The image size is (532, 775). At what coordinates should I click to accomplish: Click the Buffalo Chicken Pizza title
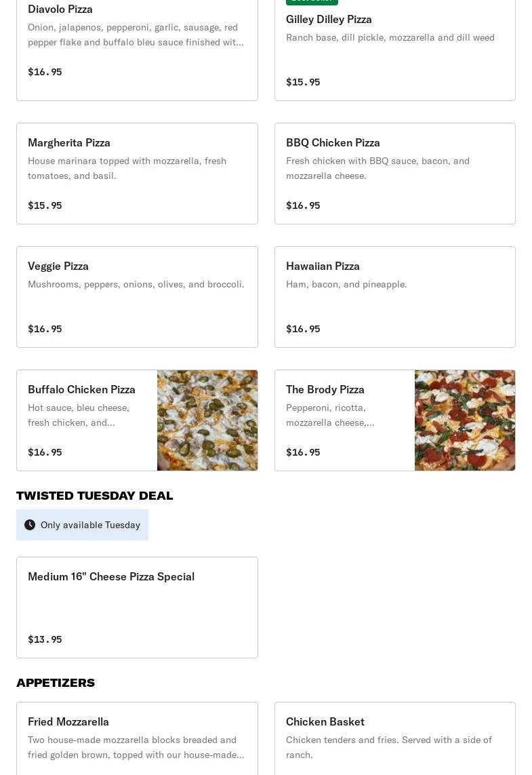pos(81,389)
